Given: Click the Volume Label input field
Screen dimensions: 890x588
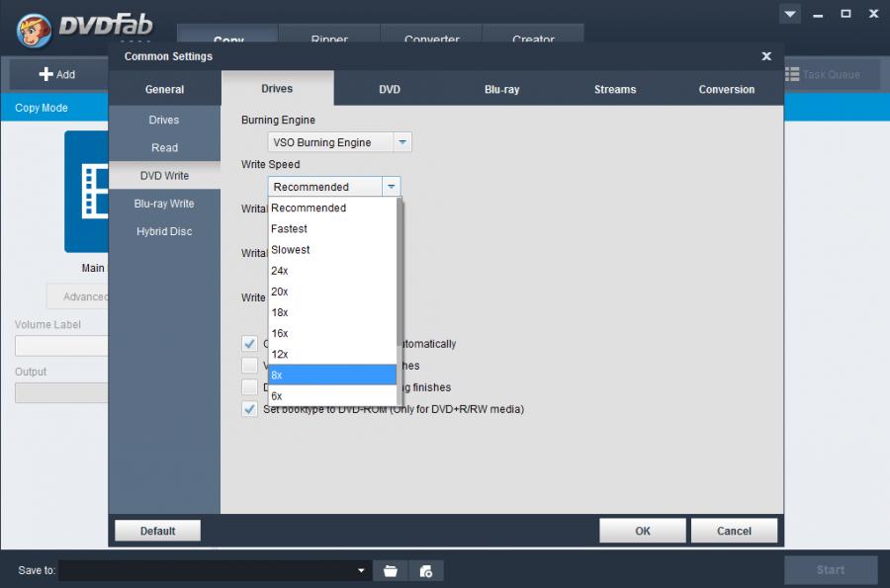Looking at the screenshot, I should [x=62, y=346].
